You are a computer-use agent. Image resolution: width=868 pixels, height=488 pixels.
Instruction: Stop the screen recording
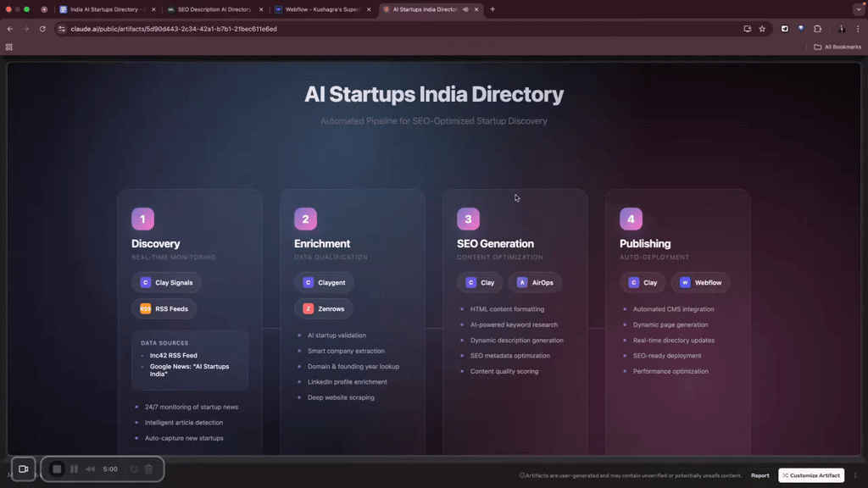pos(57,469)
